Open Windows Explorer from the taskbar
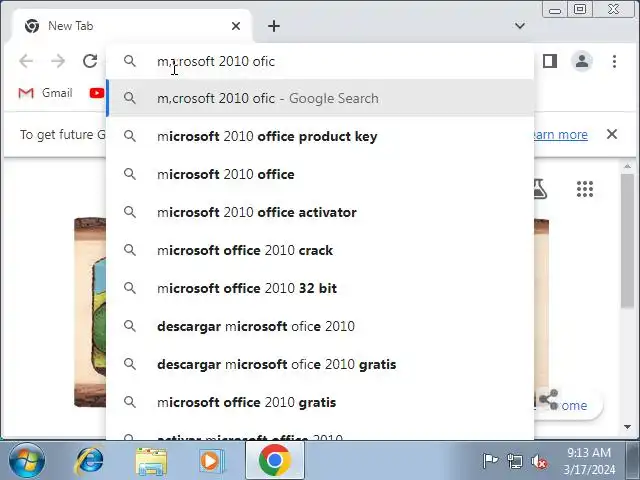This screenshot has height=480, width=640. [x=151, y=461]
